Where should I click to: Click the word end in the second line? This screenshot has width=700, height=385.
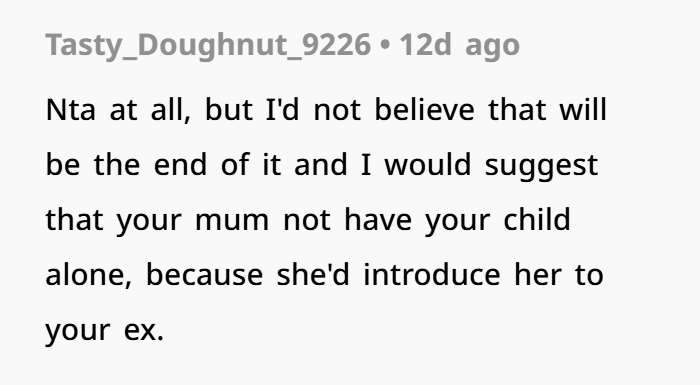180,164
